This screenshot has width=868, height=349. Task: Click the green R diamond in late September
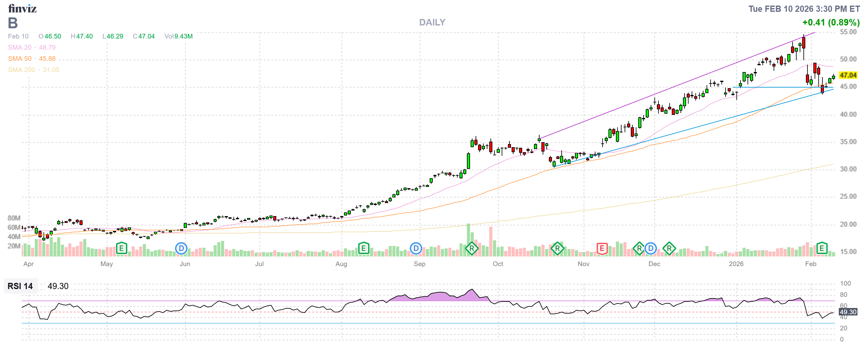tap(471, 249)
